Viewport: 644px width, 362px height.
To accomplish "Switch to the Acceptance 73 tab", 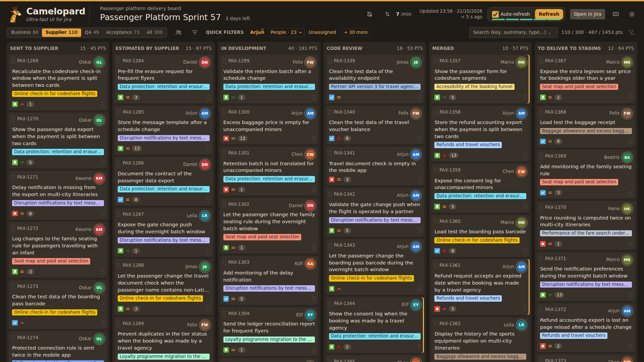I will coord(122,32).
